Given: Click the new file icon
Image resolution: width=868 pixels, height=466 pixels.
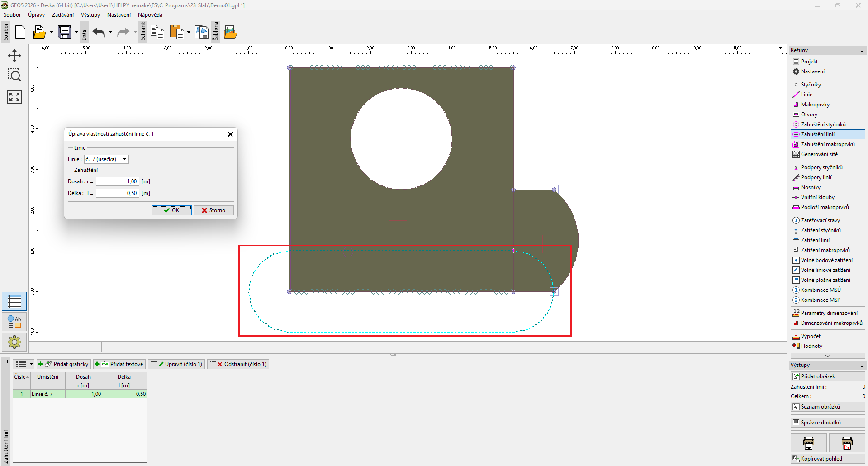Looking at the screenshot, I should 20,32.
